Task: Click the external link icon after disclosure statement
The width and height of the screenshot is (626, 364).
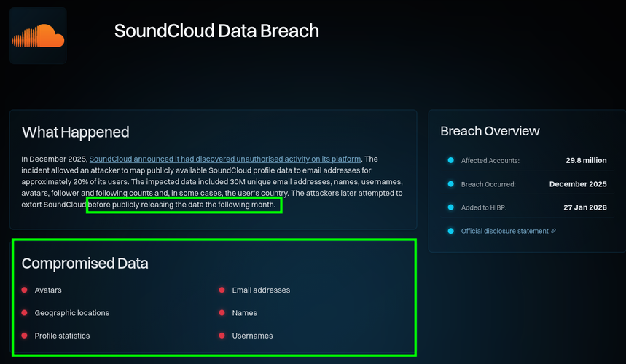Action: (553, 231)
